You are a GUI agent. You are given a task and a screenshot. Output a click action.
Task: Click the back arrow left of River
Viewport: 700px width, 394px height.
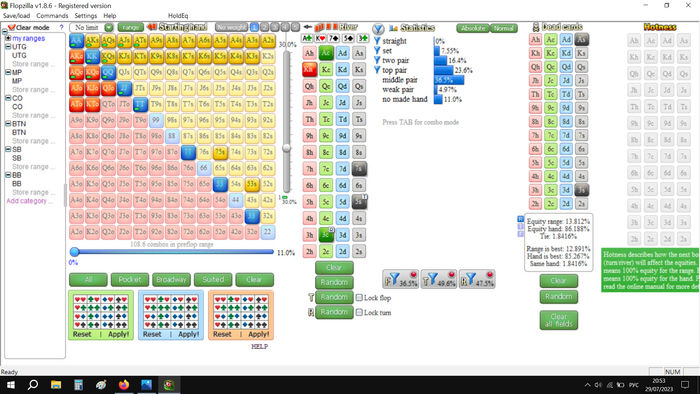[x=308, y=27]
